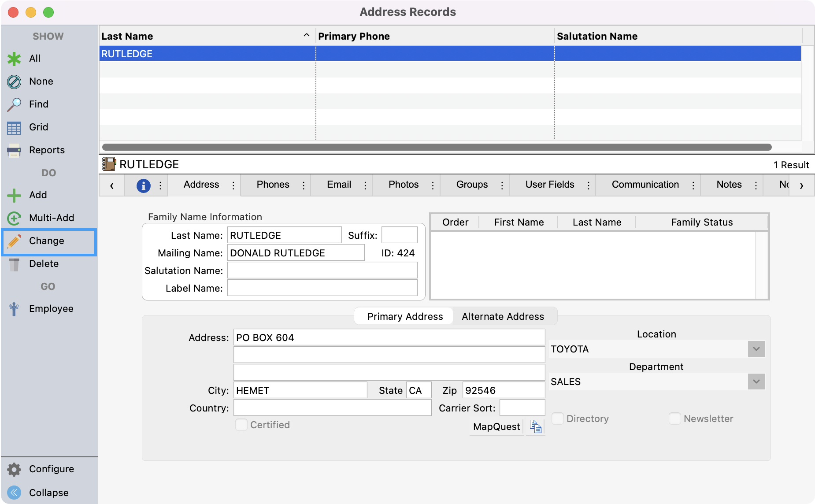Click the copy address icon beside MapQuest

coord(535,426)
